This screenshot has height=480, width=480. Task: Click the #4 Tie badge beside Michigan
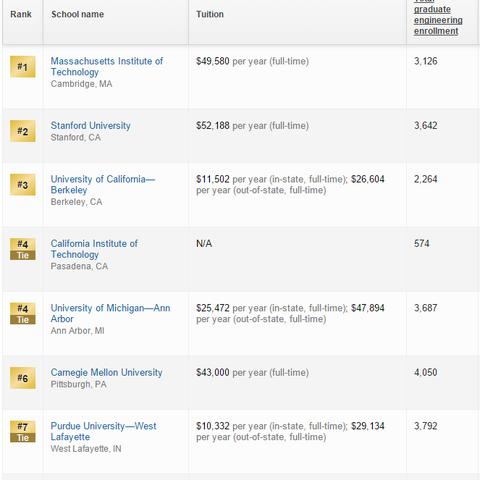23,314
